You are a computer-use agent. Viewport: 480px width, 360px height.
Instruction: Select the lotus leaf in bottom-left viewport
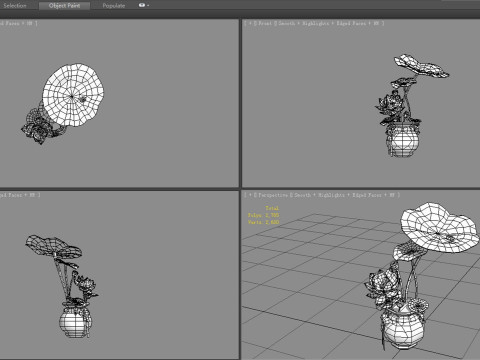tap(53, 247)
